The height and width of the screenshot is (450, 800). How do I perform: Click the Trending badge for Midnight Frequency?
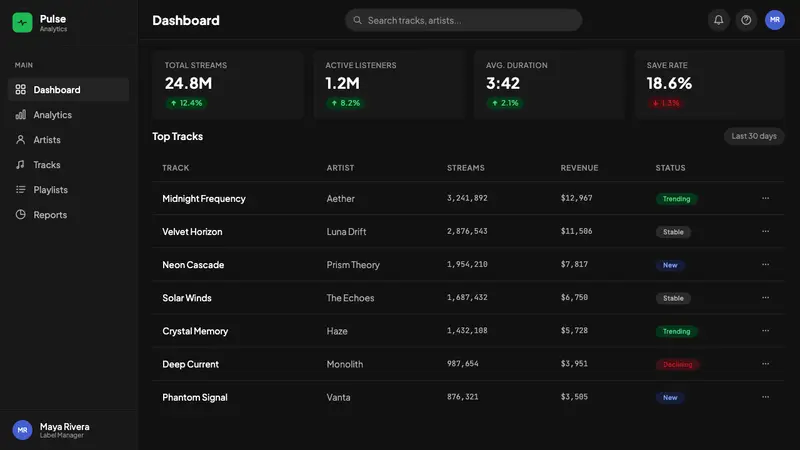(677, 199)
